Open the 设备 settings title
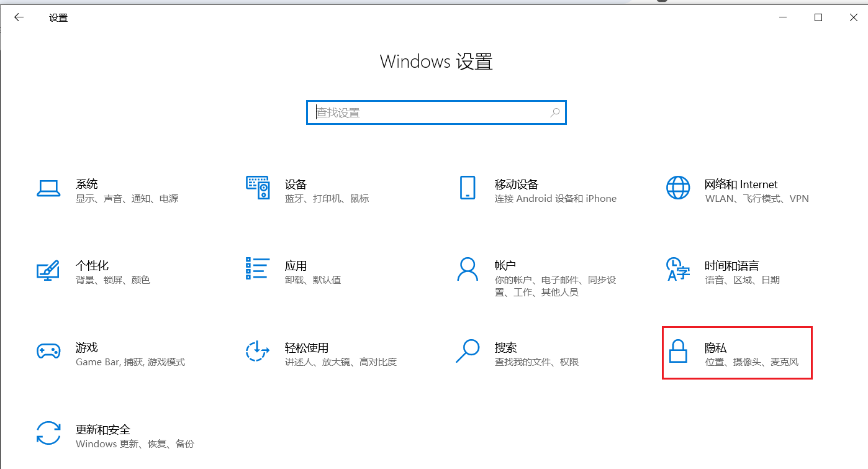The image size is (868, 469). 296,184
